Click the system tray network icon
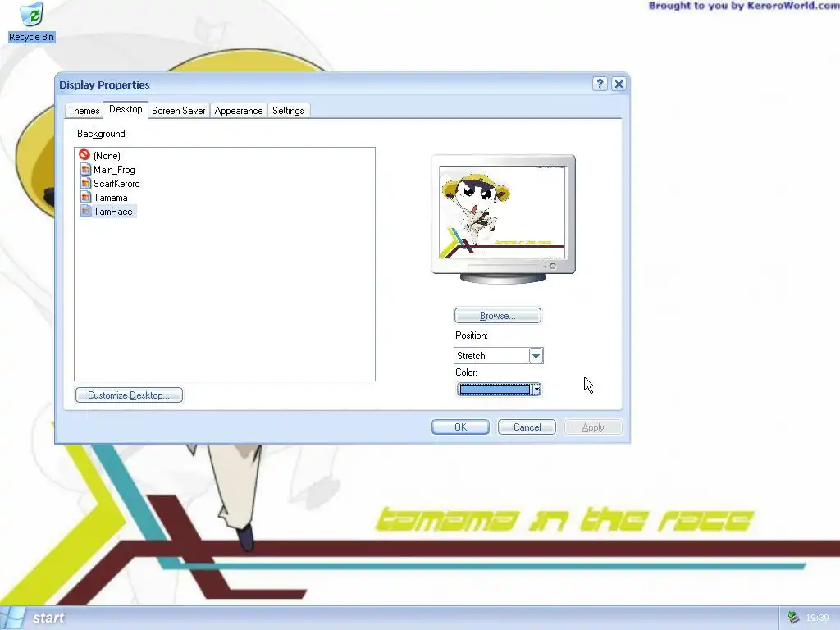 793,618
